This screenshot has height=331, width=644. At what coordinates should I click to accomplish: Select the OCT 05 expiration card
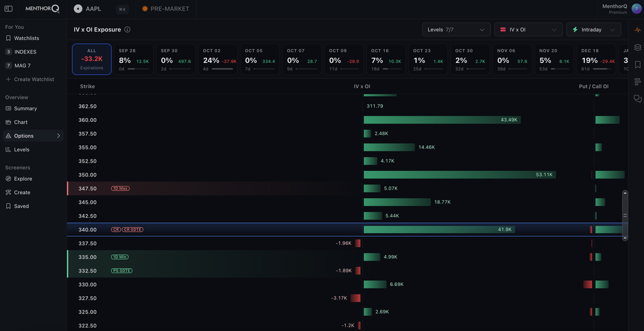pos(260,59)
